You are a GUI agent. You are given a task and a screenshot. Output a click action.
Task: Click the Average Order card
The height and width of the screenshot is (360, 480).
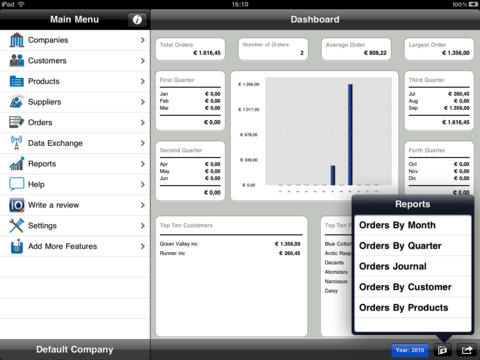(356, 49)
